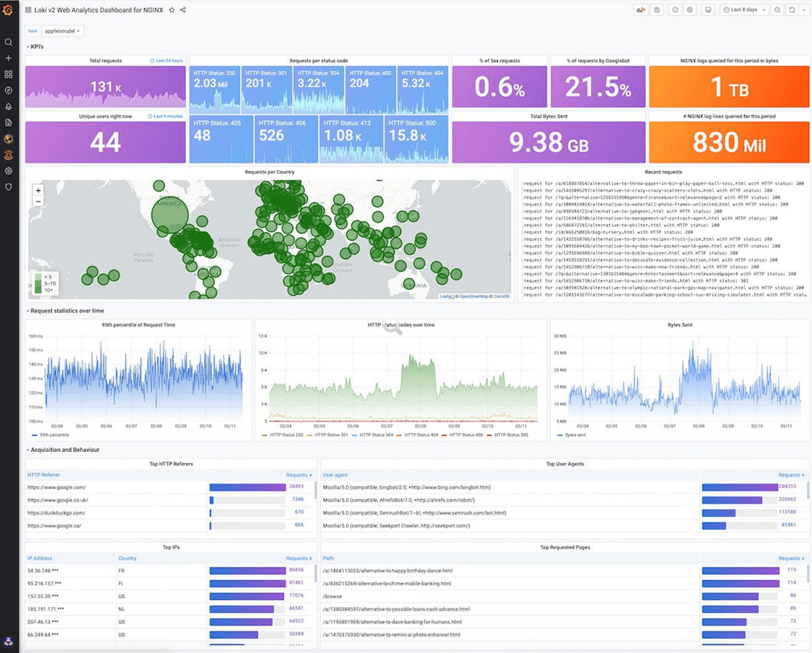Cycle view mode with monitor icon
The image size is (812, 653).
tap(708, 10)
